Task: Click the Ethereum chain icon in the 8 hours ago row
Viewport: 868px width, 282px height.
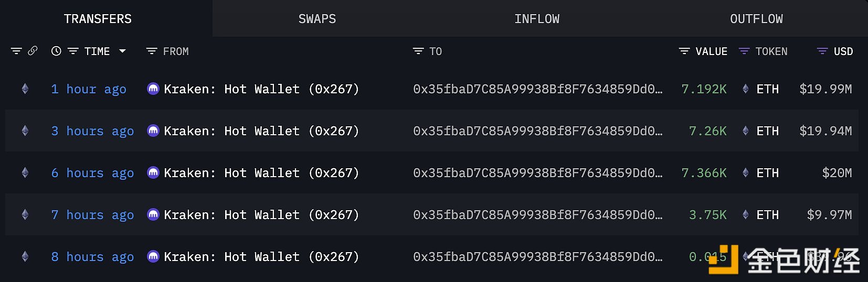Action: (25, 257)
